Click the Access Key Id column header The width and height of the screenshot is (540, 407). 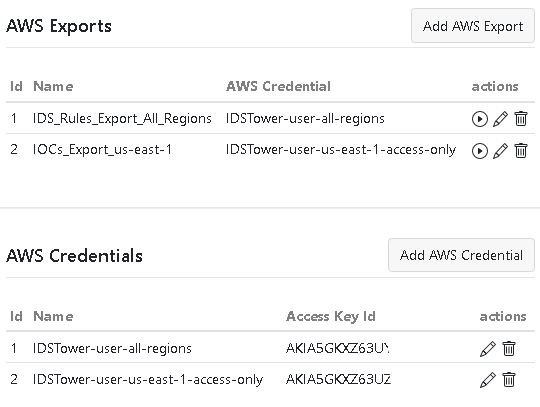tap(331, 316)
